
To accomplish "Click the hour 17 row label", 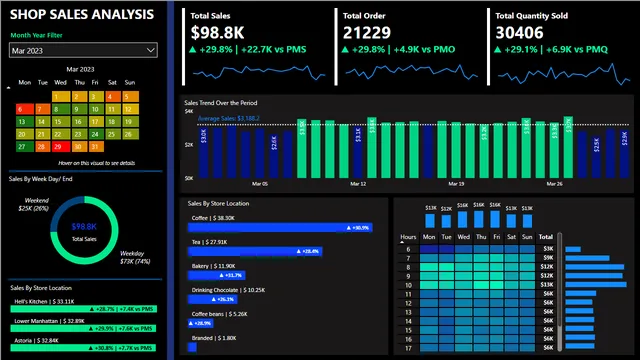I will 408,348.
